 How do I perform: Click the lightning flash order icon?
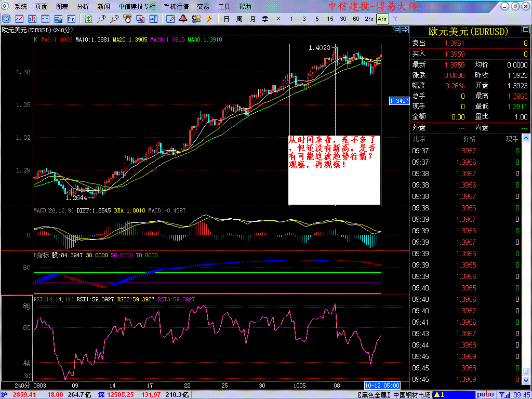pyautogui.click(x=209, y=19)
